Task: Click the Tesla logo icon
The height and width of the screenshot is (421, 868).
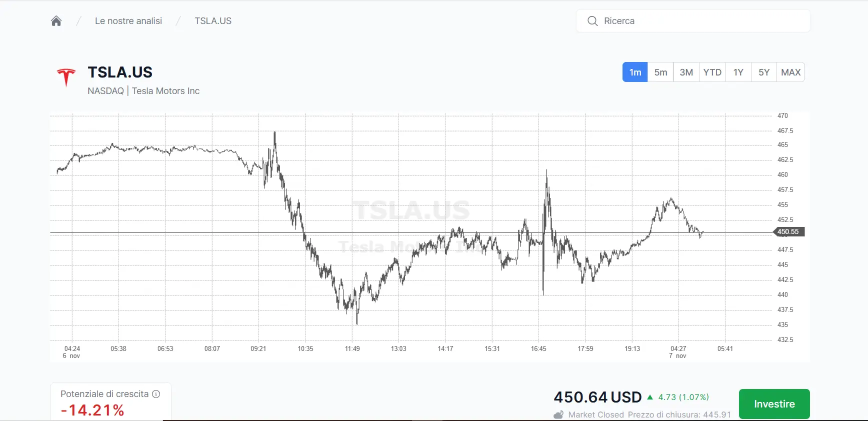Action: (66, 77)
